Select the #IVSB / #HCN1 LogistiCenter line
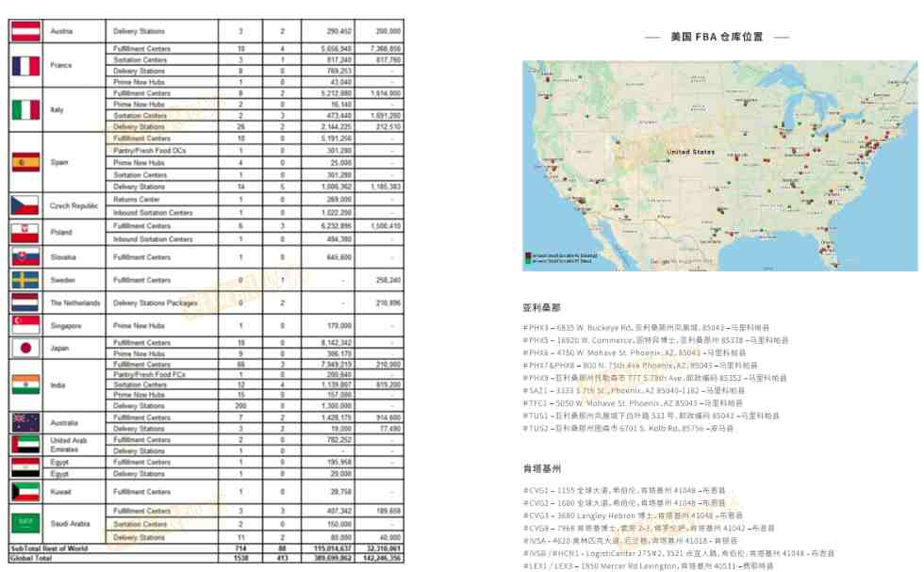The height and width of the screenshot is (572, 924). point(678,553)
